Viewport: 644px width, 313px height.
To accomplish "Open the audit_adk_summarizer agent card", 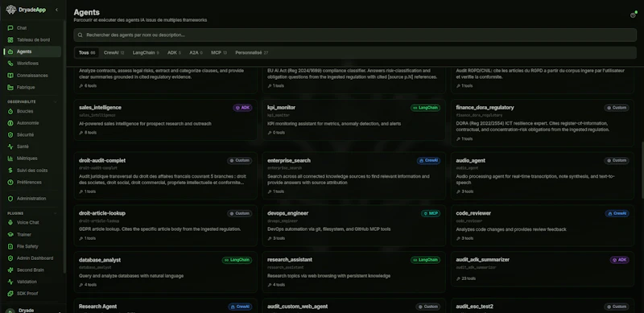I will [x=542, y=269].
